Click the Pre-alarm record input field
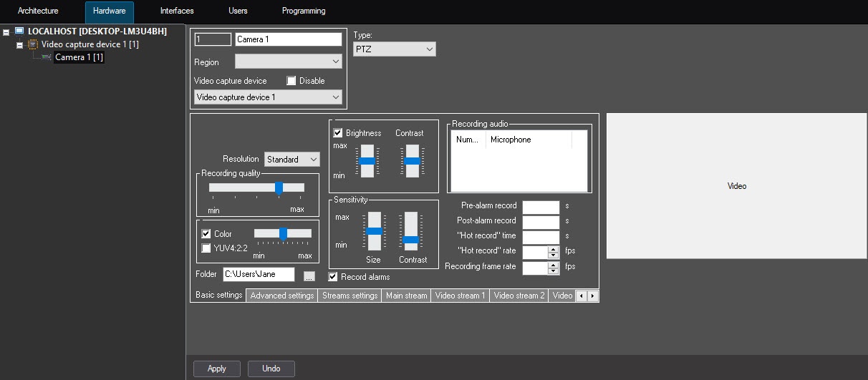 point(540,206)
